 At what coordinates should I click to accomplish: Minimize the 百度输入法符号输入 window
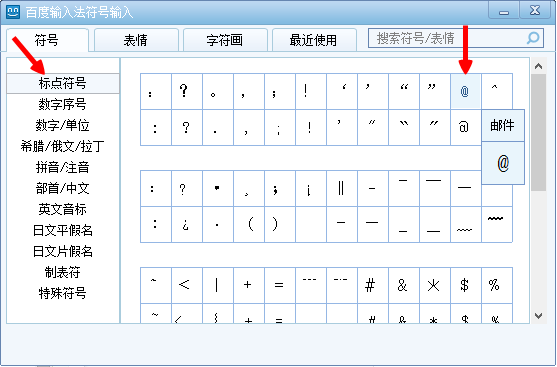(504, 11)
